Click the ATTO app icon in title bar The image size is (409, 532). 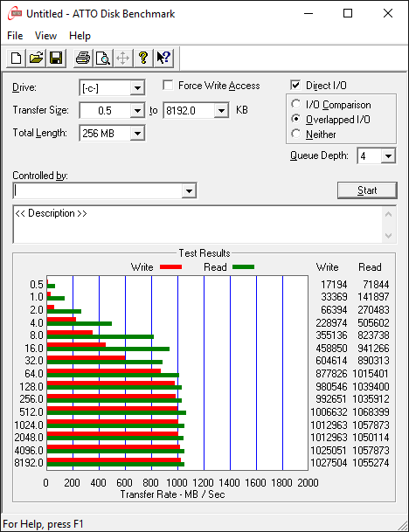pyautogui.click(x=15, y=14)
